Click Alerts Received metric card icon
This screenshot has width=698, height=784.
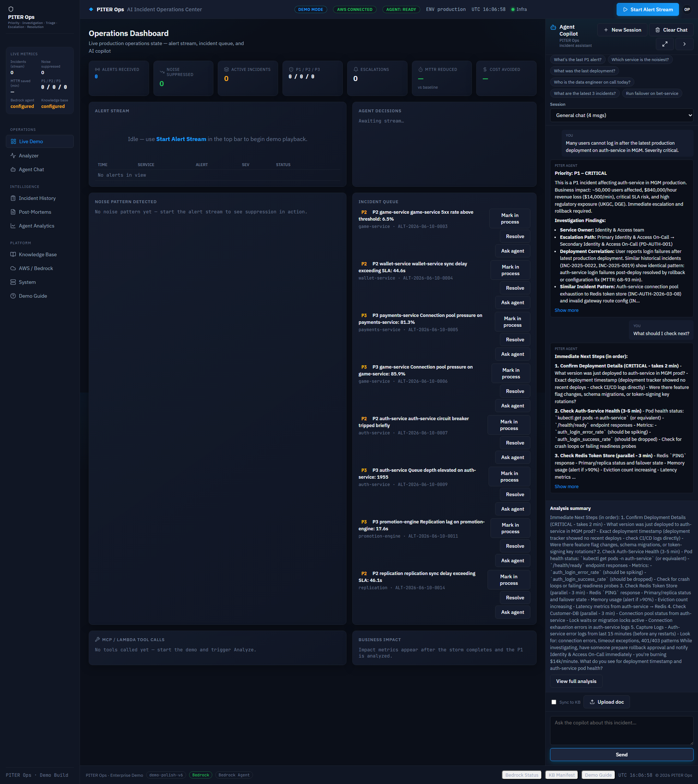97,69
